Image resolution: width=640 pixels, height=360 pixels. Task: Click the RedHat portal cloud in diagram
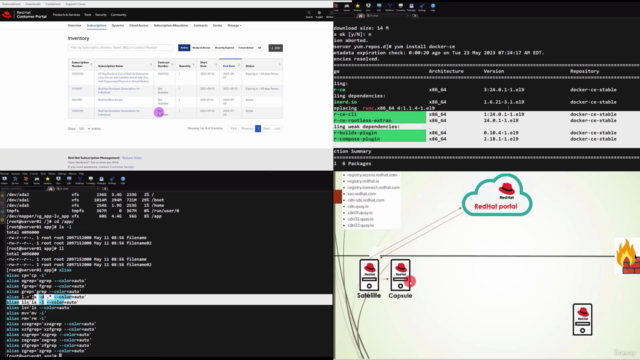point(497,195)
